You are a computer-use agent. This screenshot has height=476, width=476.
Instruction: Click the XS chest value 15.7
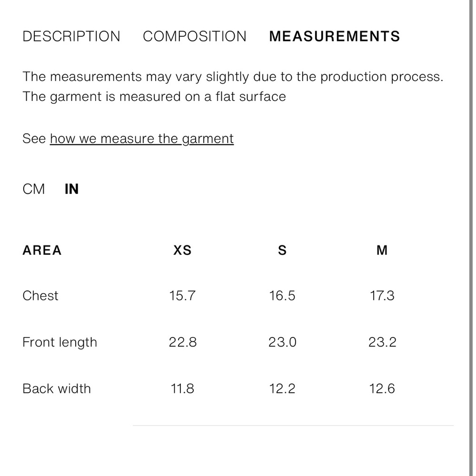[182, 296]
